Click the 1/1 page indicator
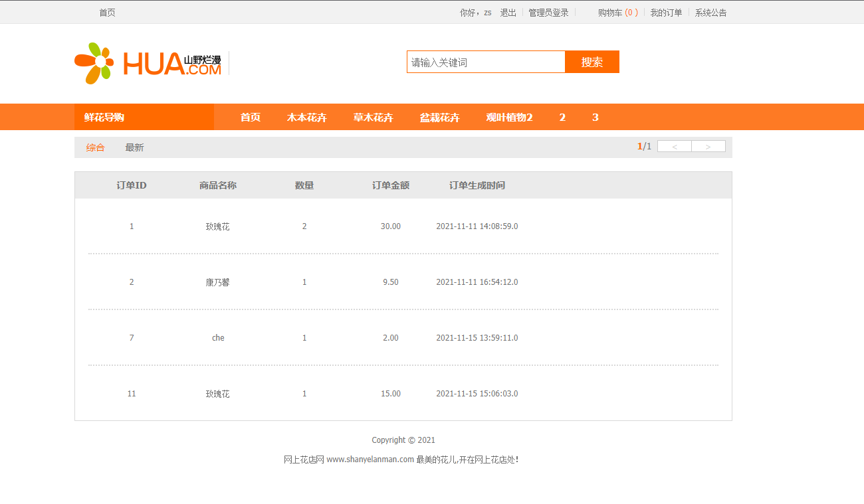This screenshot has width=864, height=504. [644, 146]
